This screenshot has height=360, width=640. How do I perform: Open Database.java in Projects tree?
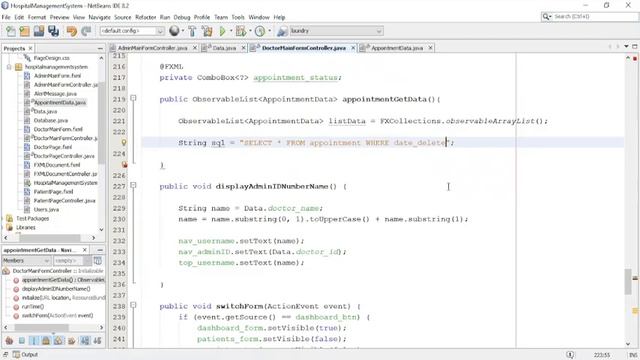[50, 120]
